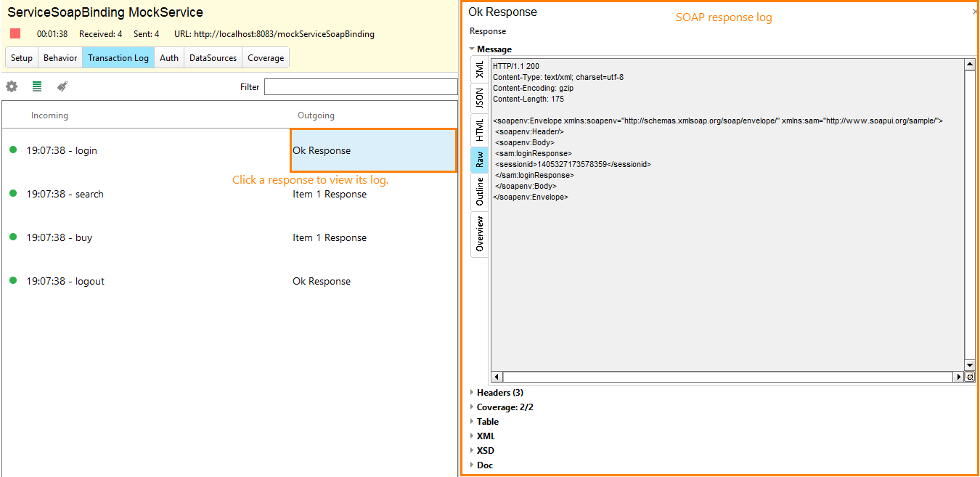The width and height of the screenshot is (980, 477).
Task: Open the mock service options gear icon
Action: click(x=11, y=86)
